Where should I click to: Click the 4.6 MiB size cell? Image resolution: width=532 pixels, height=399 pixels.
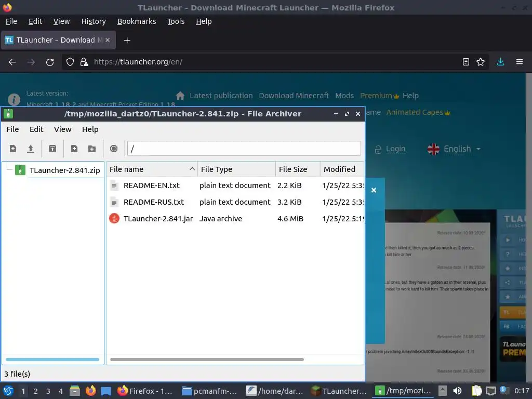coord(290,219)
